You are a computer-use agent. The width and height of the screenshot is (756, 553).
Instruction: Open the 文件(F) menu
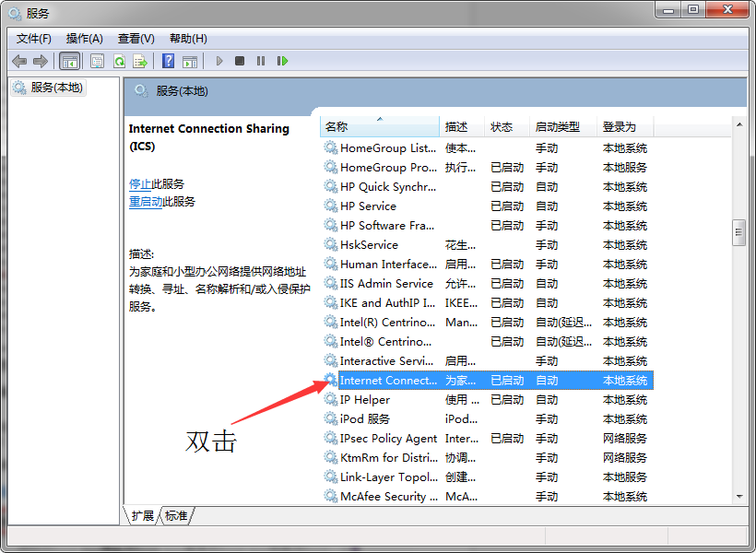pos(33,38)
